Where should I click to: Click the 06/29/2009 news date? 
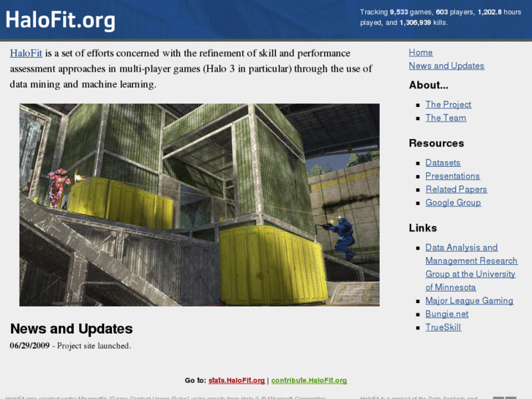click(x=30, y=346)
